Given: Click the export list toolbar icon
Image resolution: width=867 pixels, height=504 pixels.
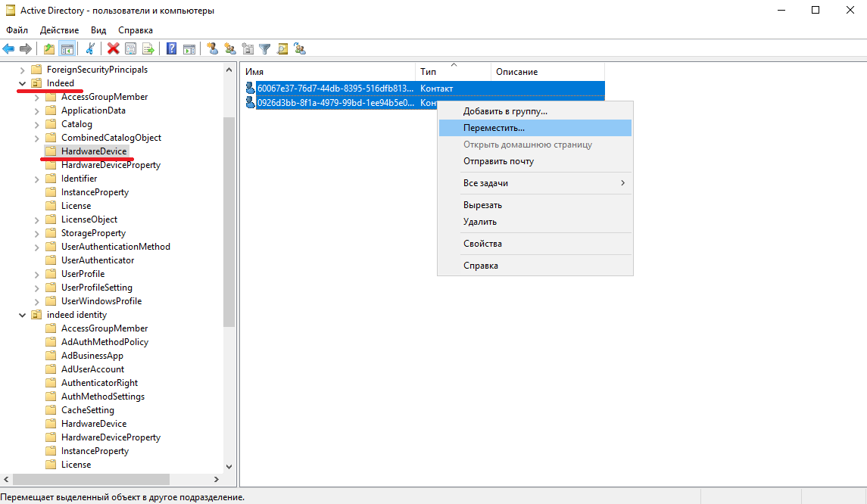Looking at the screenshot, I should [x=148, y=48].
